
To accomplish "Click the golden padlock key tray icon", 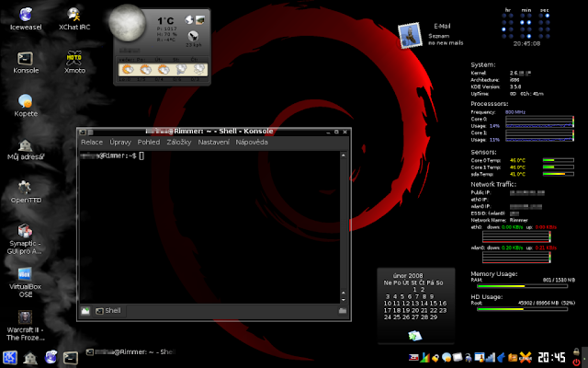I will 435,358.
